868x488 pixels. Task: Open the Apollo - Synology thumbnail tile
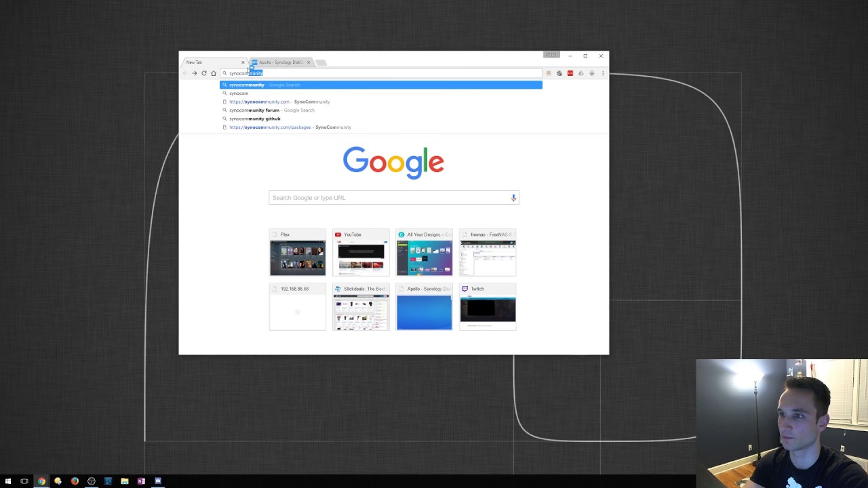(424, 307)
